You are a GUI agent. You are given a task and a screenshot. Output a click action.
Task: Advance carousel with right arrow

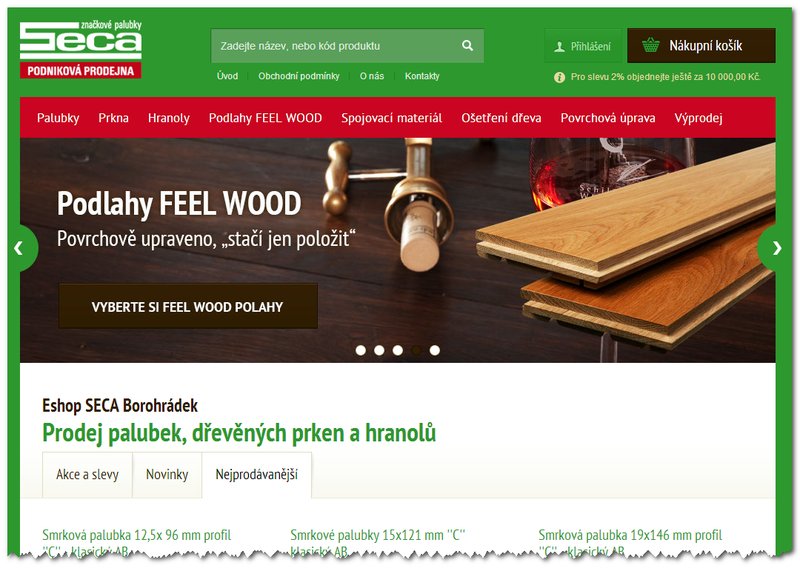click(777, 249)
